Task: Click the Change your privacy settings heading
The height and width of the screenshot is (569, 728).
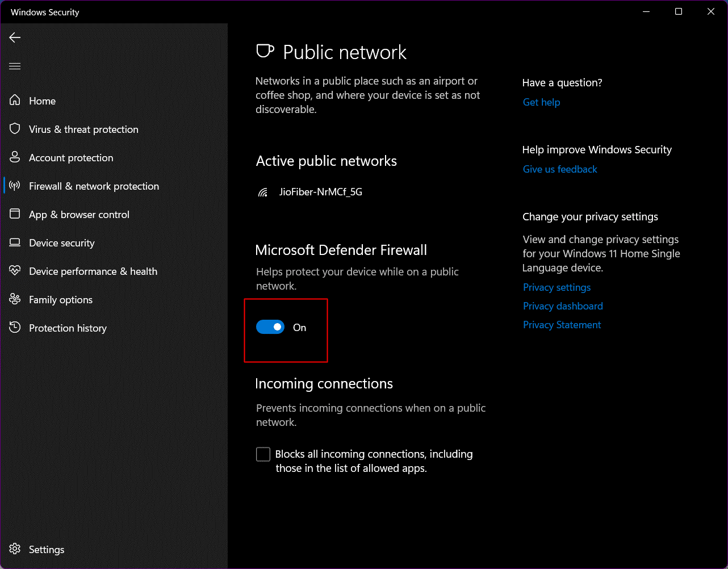Action: click(x=590, y=217)
